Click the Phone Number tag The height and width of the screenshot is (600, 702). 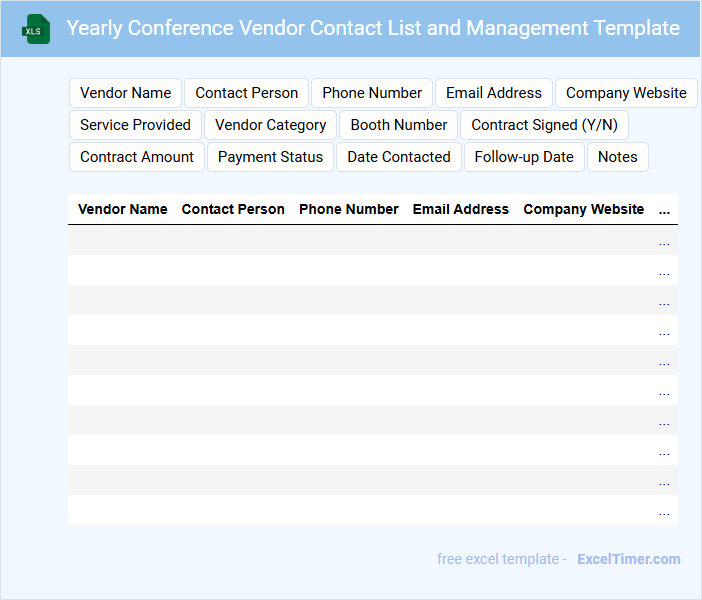coord(372,93)
